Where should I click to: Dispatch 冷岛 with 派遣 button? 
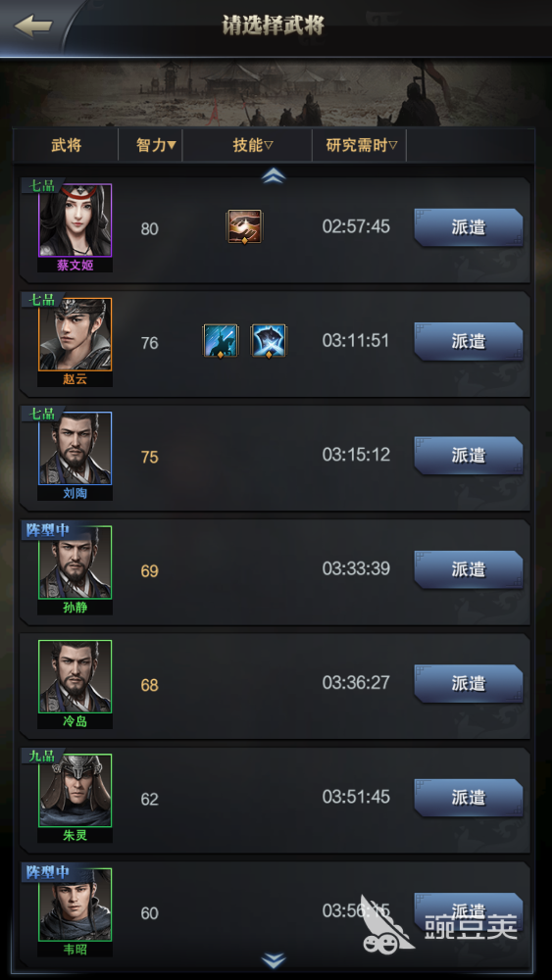pos(469,683)
